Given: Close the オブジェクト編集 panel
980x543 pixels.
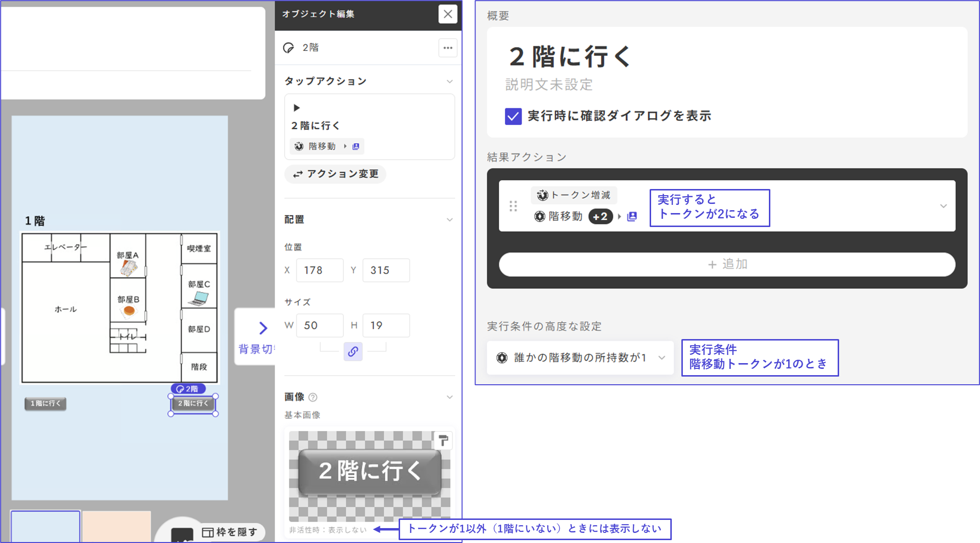Looking at the screenshot, I should pyautogui.click(x=448, y=14).
